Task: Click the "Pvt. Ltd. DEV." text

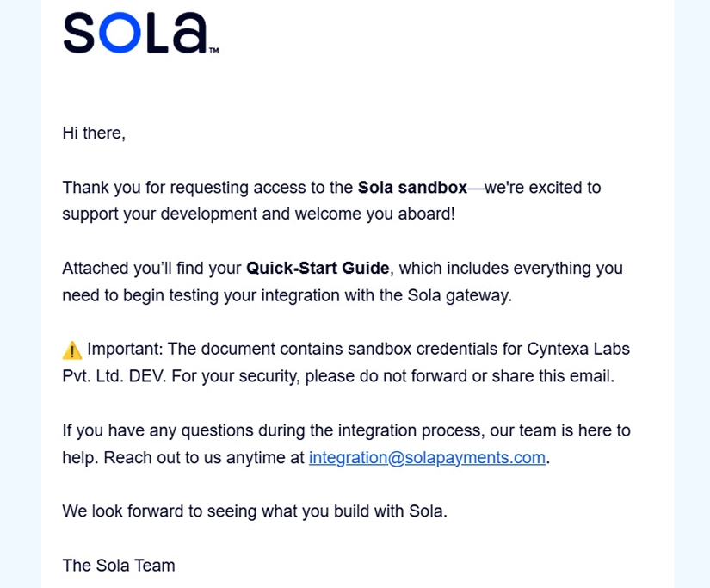Action: (114, 376)
